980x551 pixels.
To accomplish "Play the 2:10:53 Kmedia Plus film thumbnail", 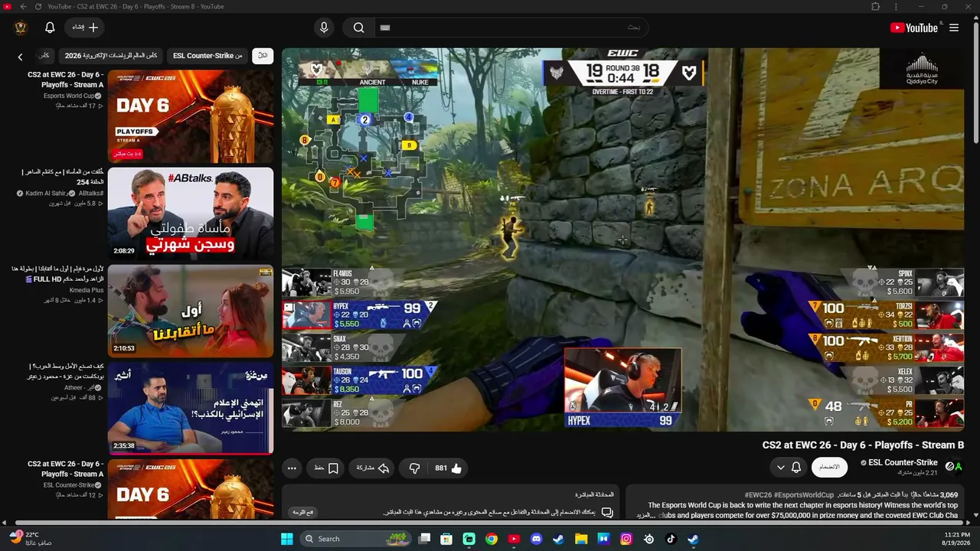I will [191, 311].
